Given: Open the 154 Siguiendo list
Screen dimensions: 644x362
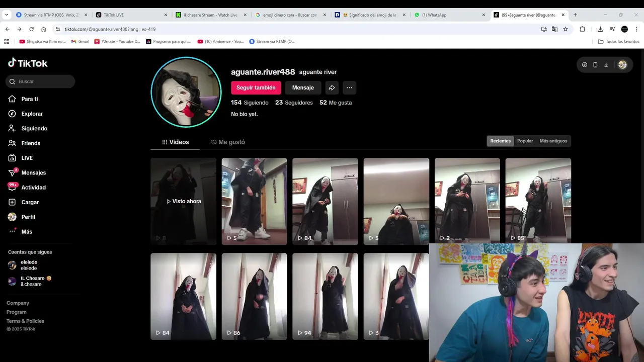Looking at the screenshot, I should coord(250,103).
